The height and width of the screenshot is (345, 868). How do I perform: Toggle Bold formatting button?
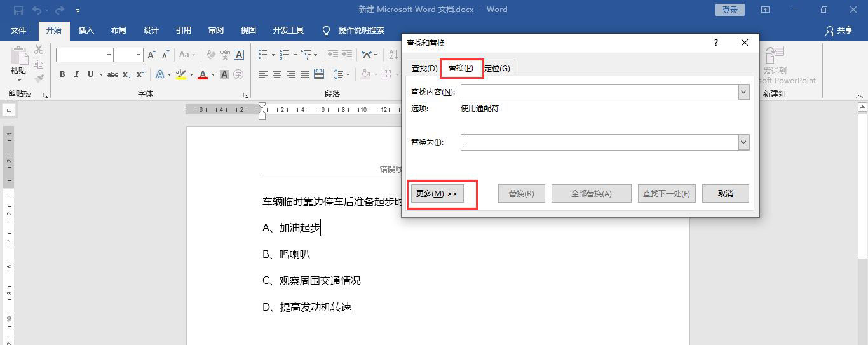62,74
